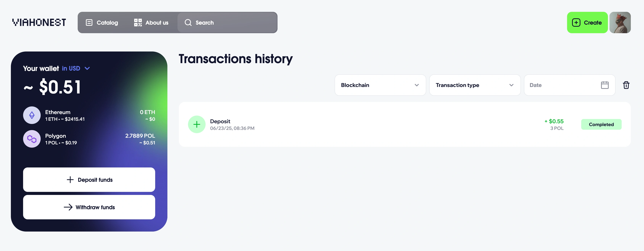Viewport: 644px width, 251px height.
Task: Go to the Catalog menu item
Action: click(x=102, y=23)
